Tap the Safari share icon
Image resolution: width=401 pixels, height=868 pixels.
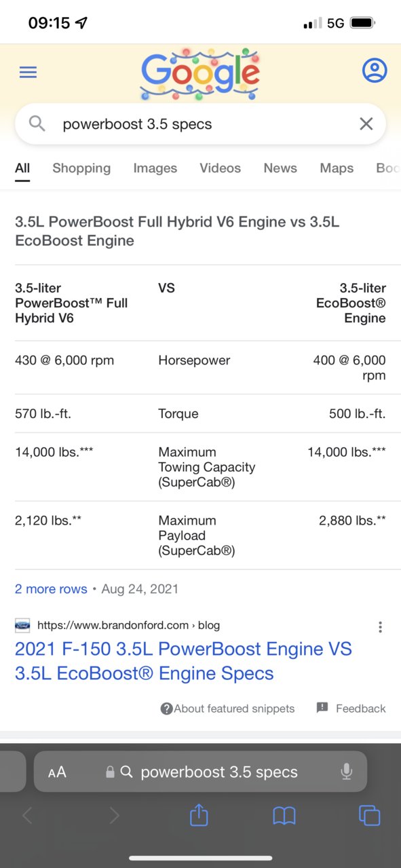(199, 814)
